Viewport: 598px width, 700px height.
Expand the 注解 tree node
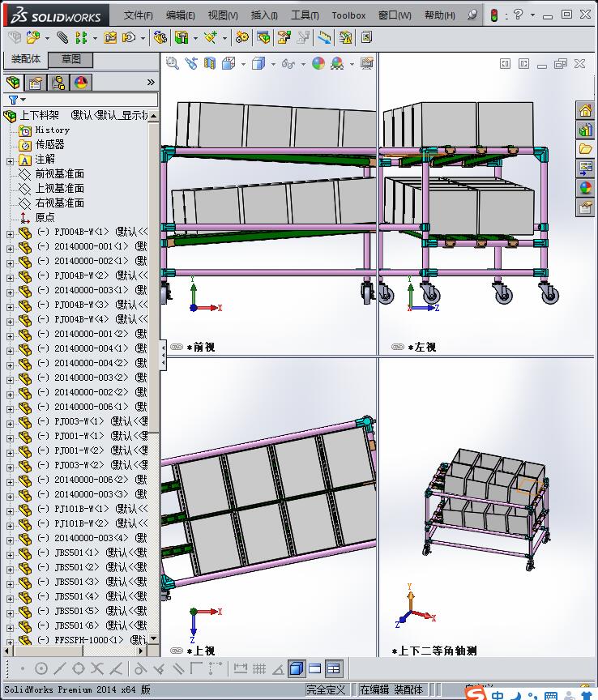pos(10,161)
